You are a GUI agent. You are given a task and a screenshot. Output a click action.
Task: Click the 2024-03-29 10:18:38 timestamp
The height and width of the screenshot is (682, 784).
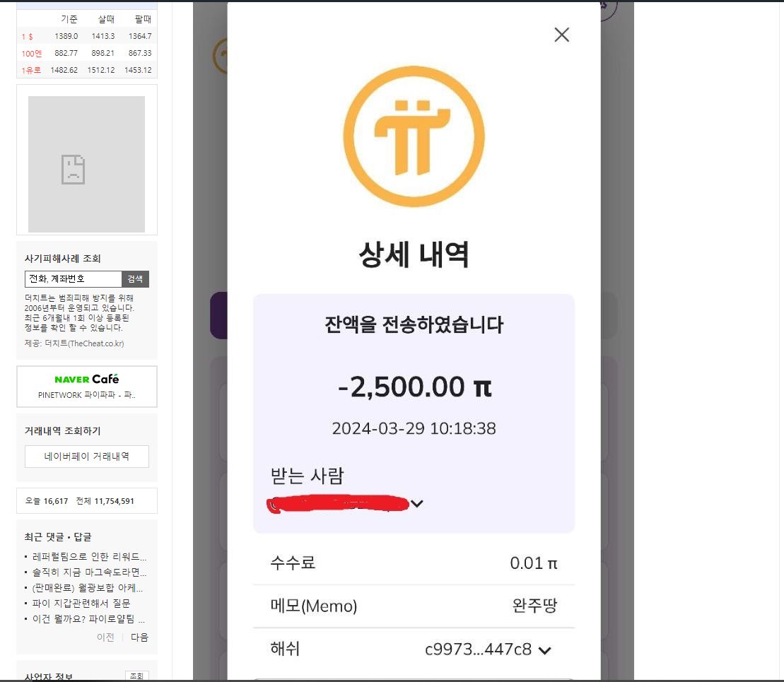coord(414,428)
